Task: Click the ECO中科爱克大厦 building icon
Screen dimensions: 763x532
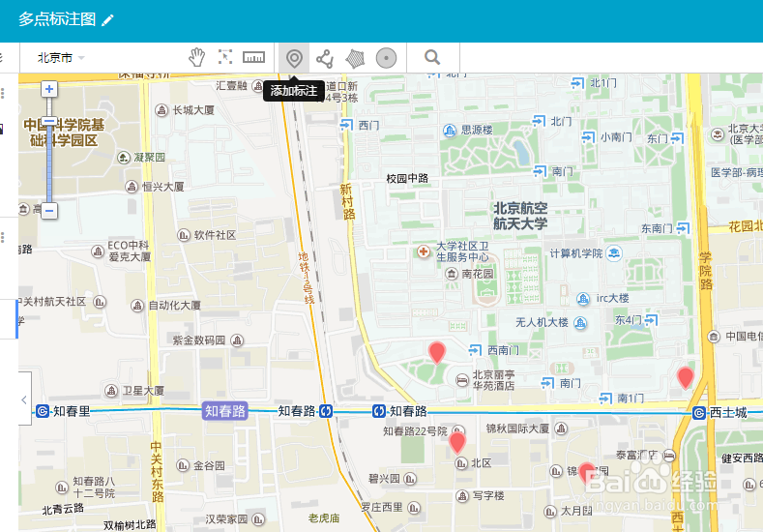Action: [98, 251]
